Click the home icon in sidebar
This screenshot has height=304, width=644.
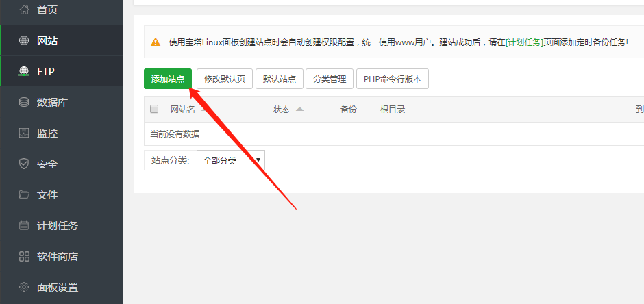[24, 10]
